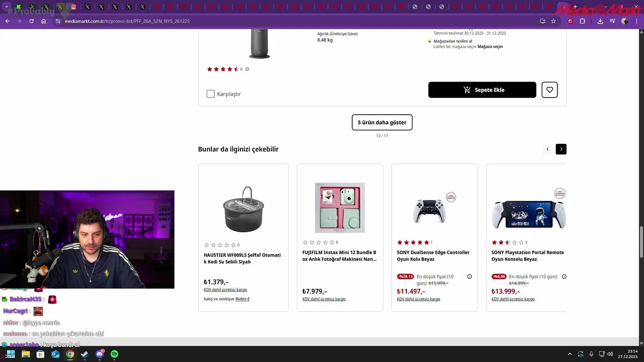Open Mağaza seçin store selection link
The height and width of the screenshot is (362, 644).
click(490, 47)
